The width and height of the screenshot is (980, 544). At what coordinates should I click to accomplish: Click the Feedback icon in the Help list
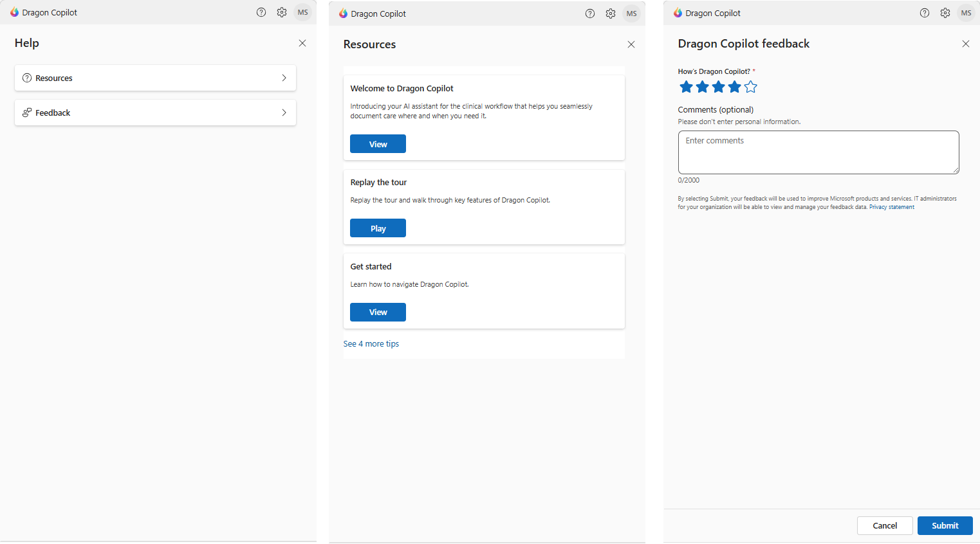point(27,113)
